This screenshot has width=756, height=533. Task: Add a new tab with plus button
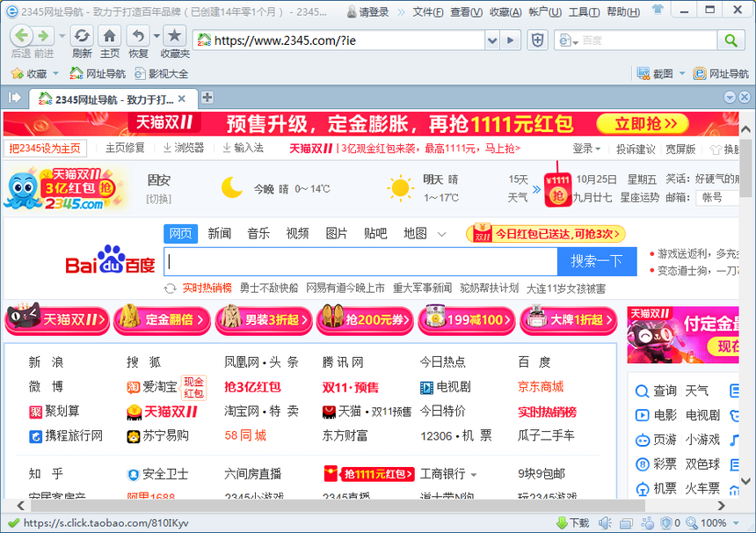(x=207, y=98)
